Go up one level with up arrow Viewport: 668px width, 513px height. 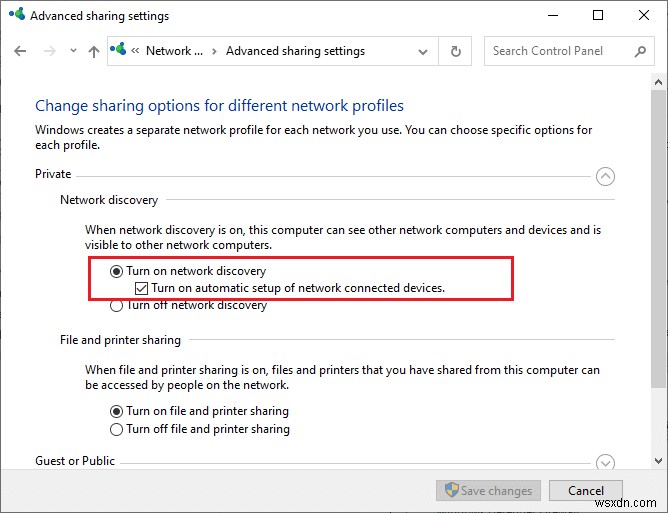coord(94,51)
